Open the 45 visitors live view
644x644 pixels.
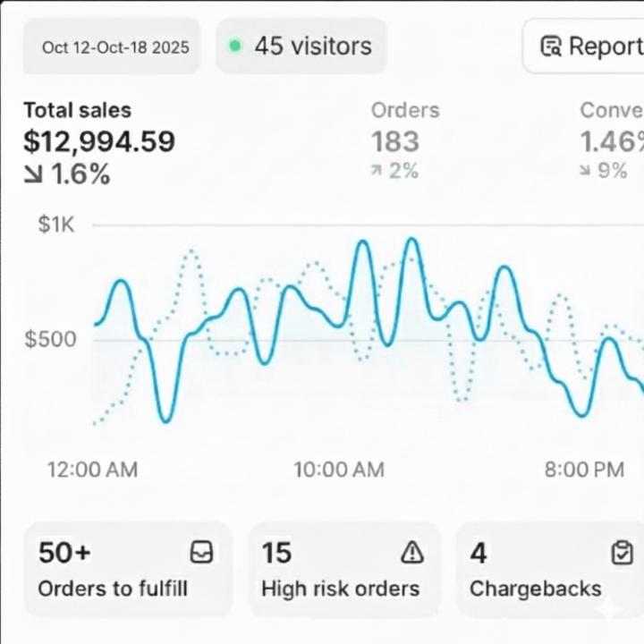[x=302, y=46]
